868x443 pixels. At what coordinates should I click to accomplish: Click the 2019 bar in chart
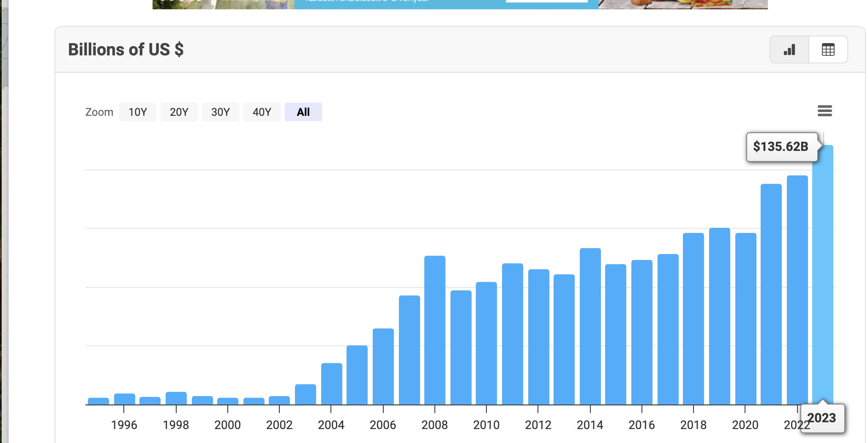(x=720, y=316)
